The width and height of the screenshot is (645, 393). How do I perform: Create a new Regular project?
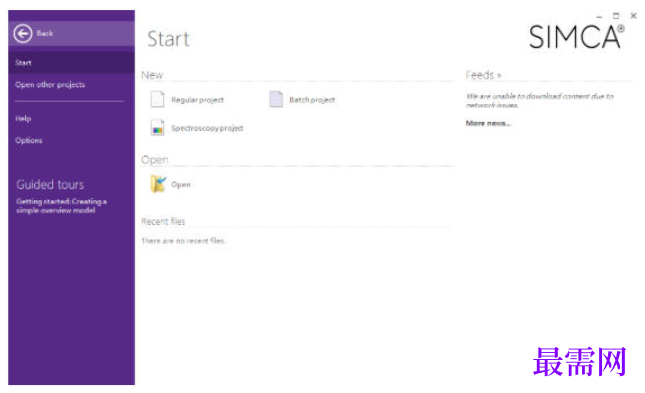coord(197,100)
